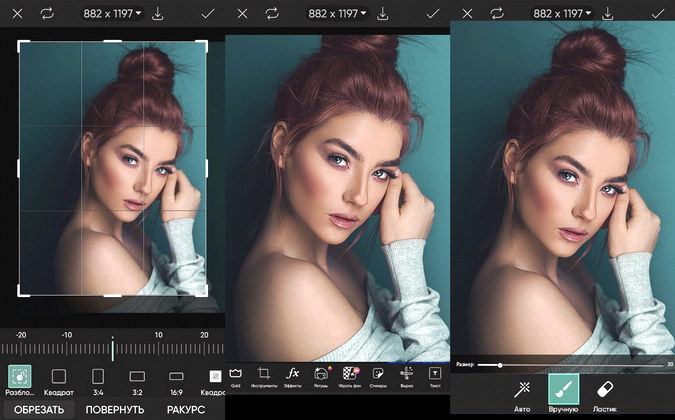This screenshot has height=420, width=675.
Task: Open the Gold crown tool
Action: click(235, 377)
